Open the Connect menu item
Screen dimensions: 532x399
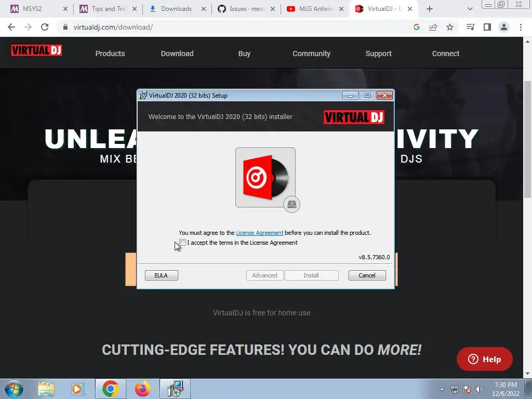[x=445, y=54]
